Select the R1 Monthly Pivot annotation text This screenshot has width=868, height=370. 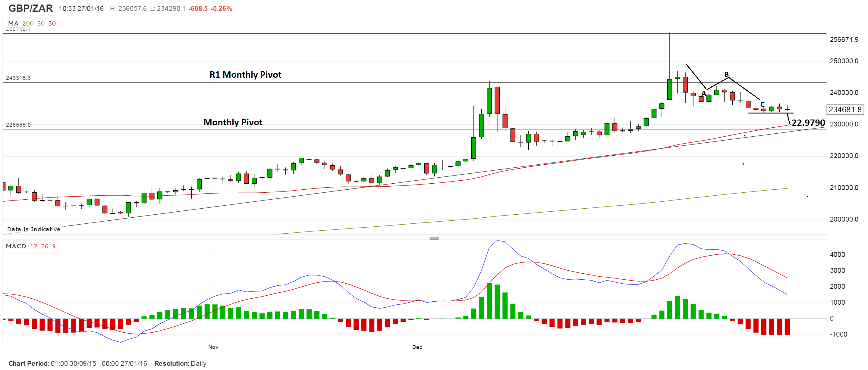coord(245,74)
